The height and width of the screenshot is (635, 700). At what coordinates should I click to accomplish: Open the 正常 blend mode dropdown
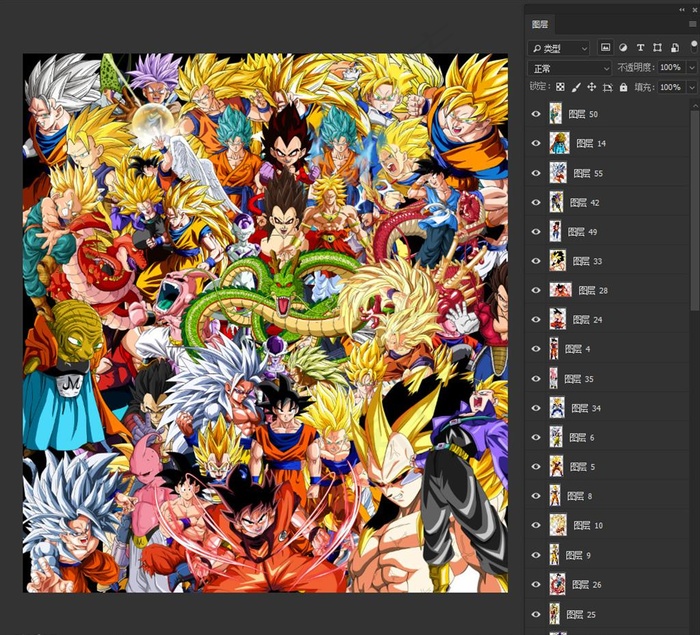(570, 68)
